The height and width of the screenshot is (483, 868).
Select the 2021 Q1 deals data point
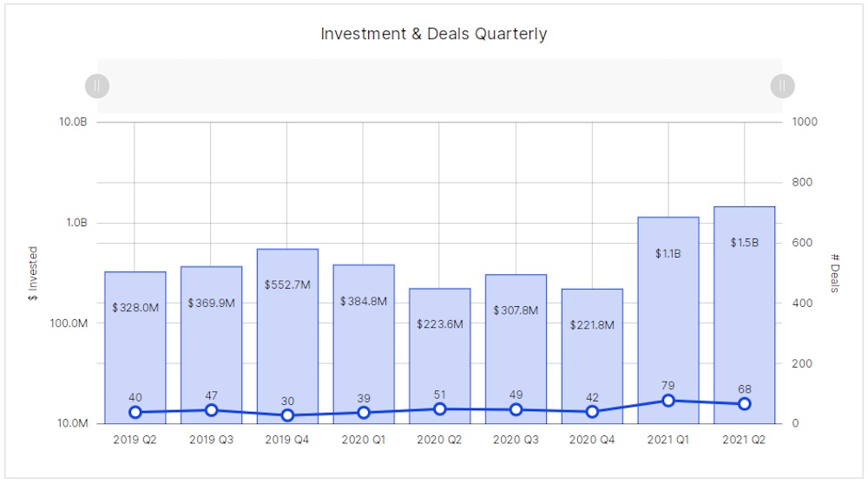(668, 401)
